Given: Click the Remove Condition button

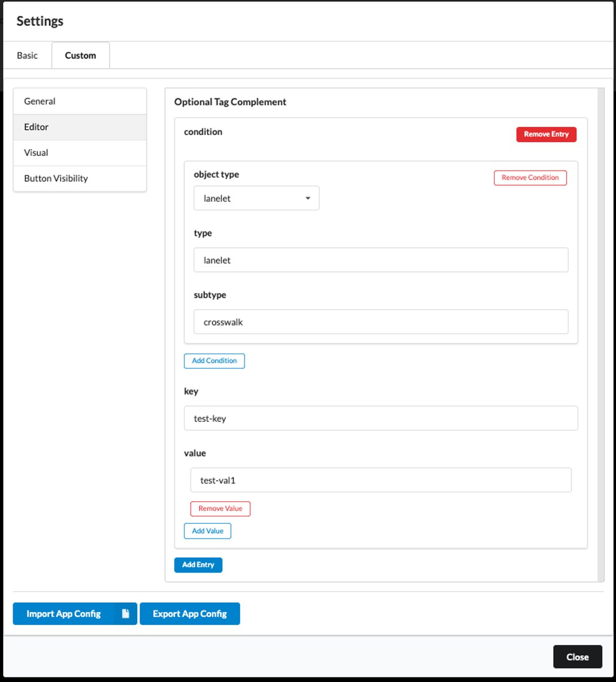Looking at the screenshot, I should [x=530, y=178].
